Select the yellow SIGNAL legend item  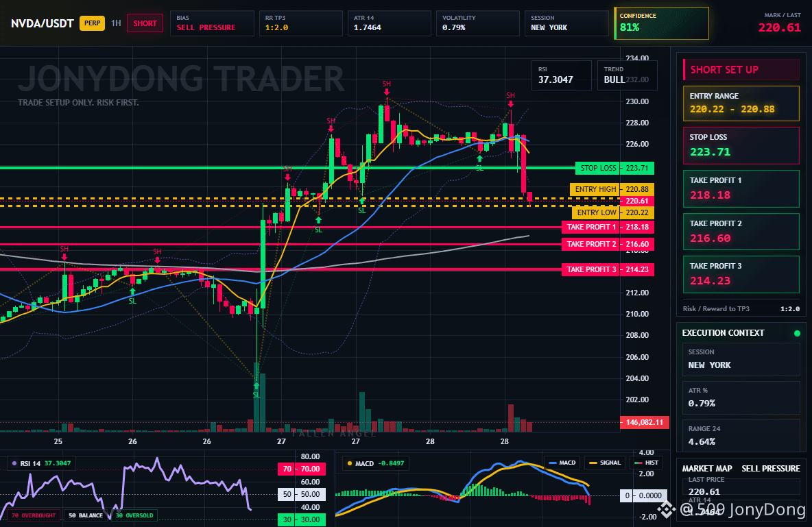click(x=604, y=463)
